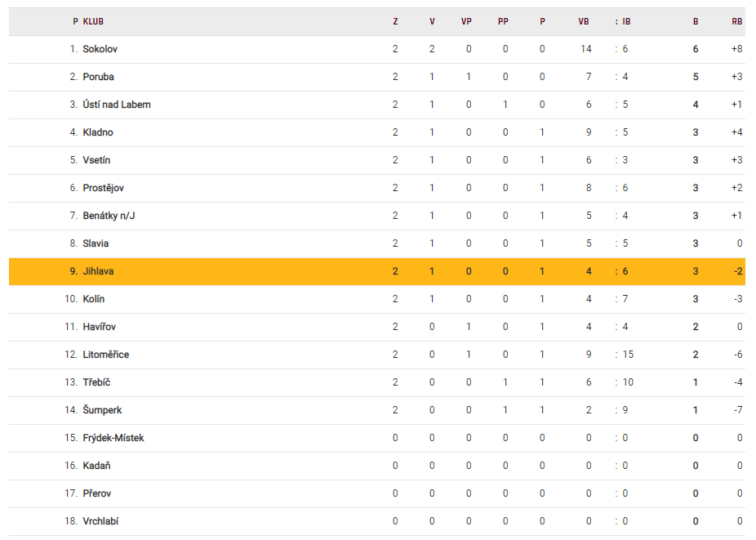The image size is (756, 540).
Task: Select the Šumperk team entry
Action: 102,410
